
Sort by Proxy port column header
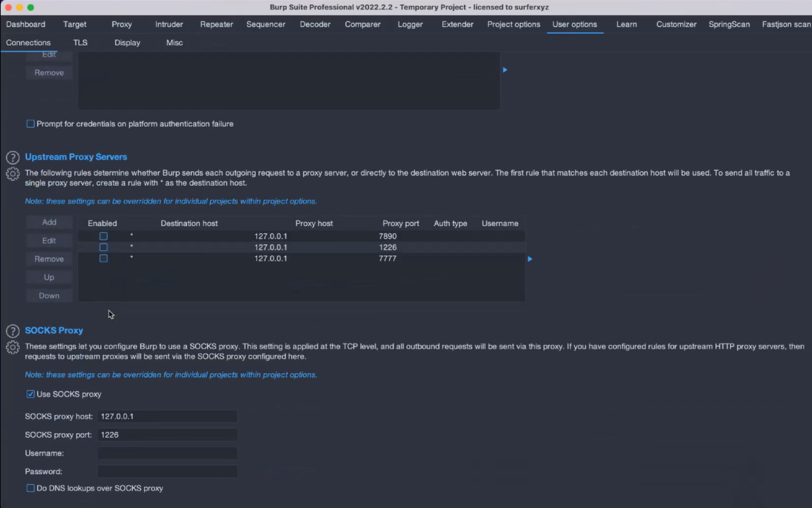point(401,223)
